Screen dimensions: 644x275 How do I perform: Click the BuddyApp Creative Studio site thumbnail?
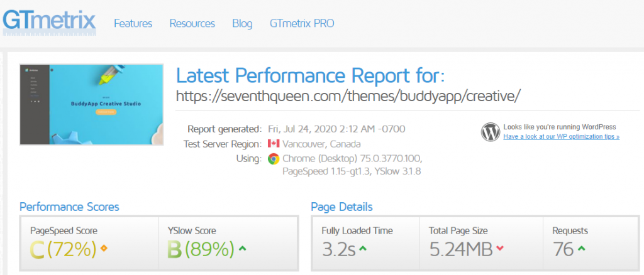pos(92,104)
